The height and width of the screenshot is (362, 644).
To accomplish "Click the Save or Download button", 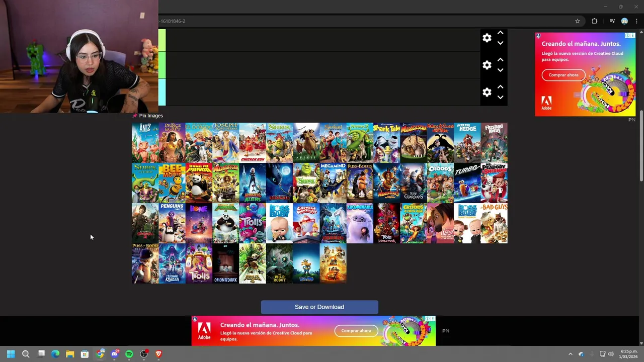I will tap(319, 307).
